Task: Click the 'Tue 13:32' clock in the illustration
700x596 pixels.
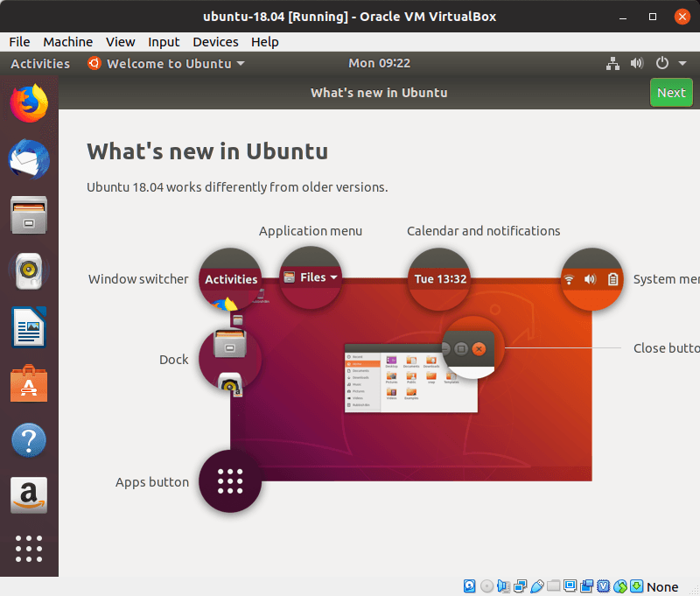Action: pyautogui.click(x=440, y=279)
